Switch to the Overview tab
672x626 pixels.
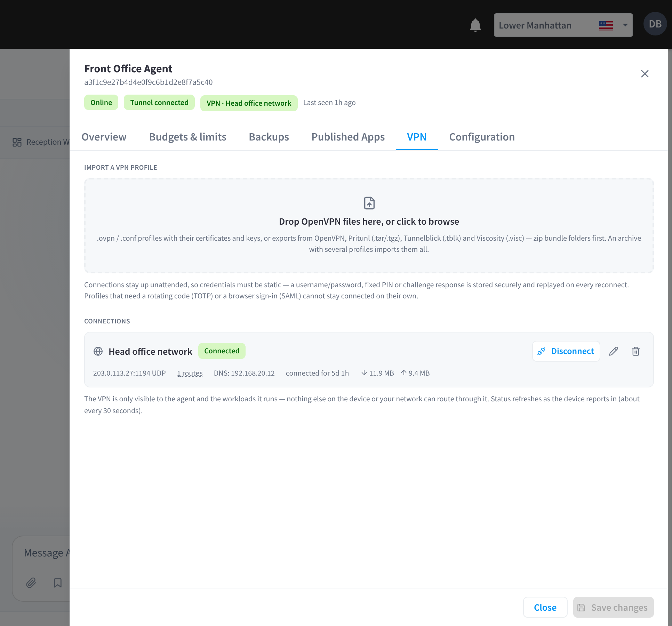coord(104,137)
